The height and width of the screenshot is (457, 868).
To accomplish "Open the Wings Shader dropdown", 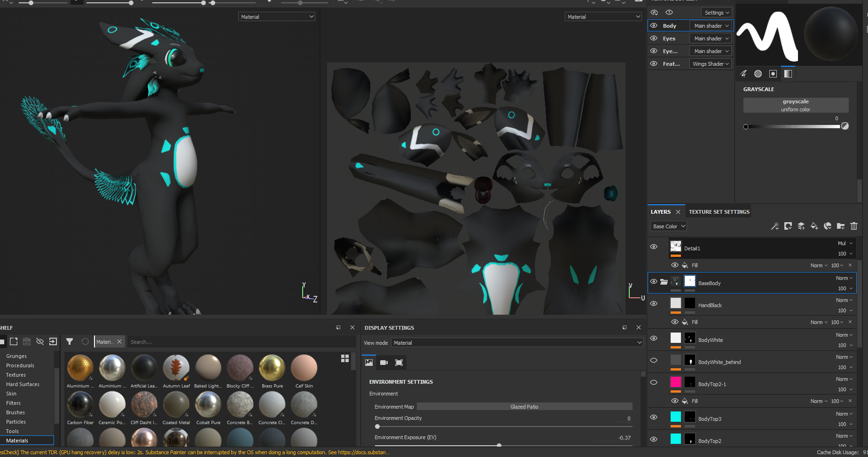I will [711, 64].
